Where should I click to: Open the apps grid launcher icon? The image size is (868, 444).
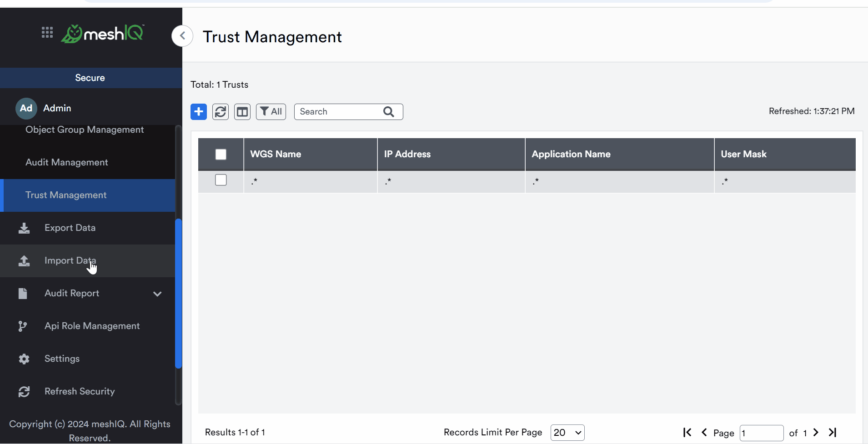pos(47,32)
